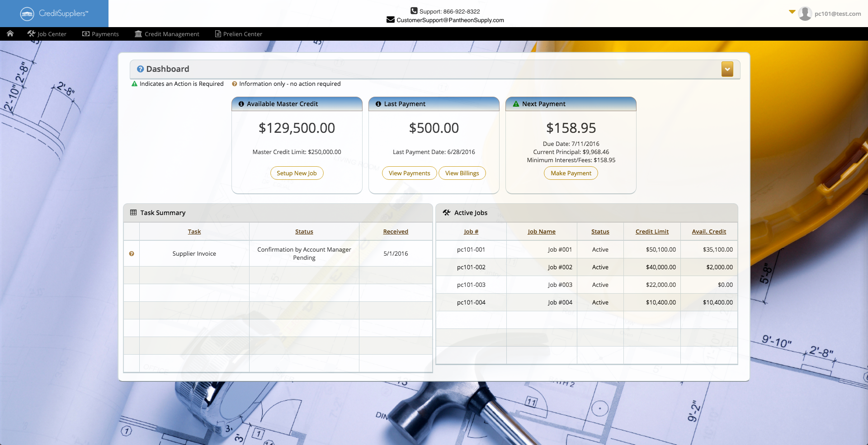Click the Last Payment info icon

pos(378,104)
